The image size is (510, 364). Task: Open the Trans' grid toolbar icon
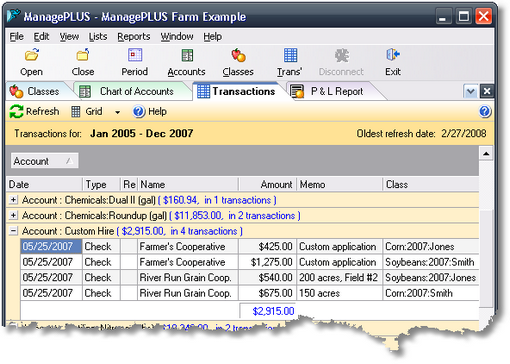tap(290, 55)
